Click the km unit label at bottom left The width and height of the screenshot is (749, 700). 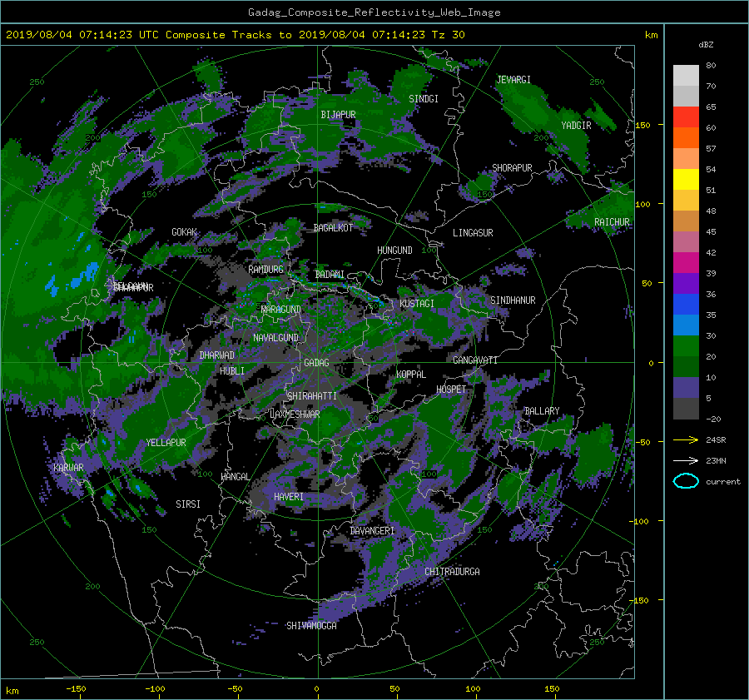click(12, 691)
